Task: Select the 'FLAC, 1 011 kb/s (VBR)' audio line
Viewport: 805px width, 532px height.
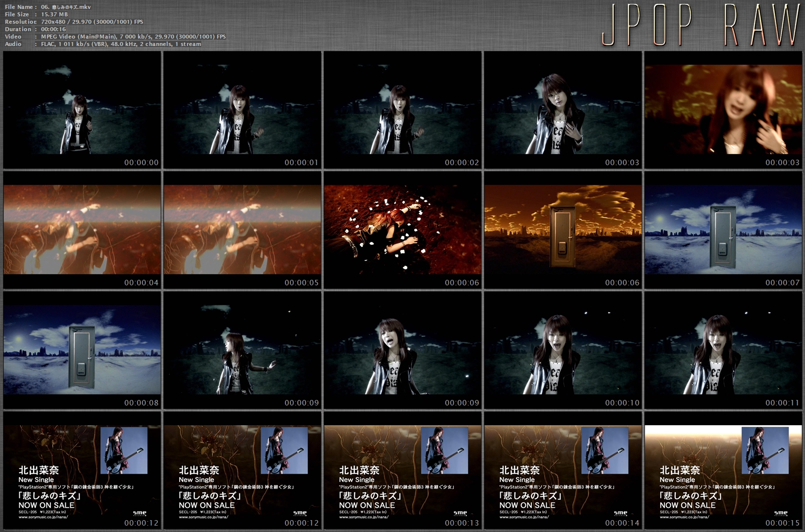Action: point(121,44)
